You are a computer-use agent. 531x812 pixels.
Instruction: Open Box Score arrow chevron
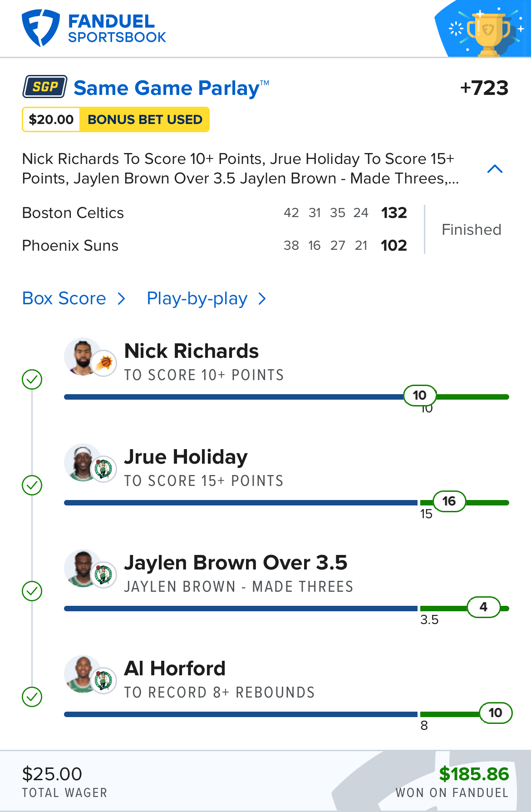[x=121, y=299]
